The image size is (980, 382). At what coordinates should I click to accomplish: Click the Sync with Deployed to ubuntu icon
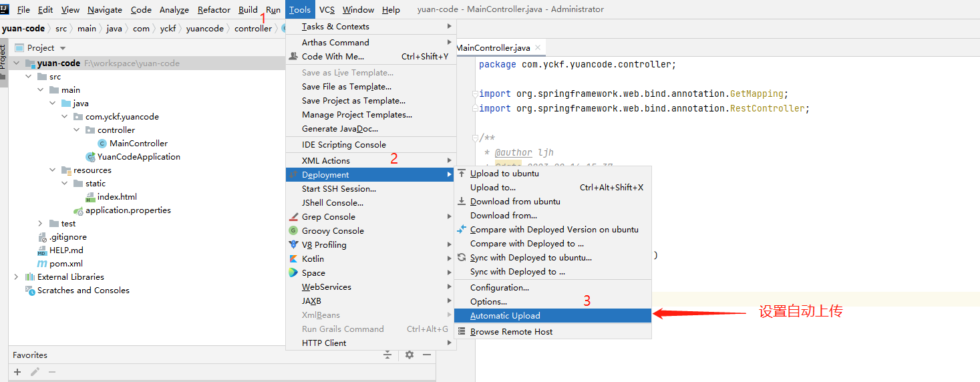click(462, 258)
